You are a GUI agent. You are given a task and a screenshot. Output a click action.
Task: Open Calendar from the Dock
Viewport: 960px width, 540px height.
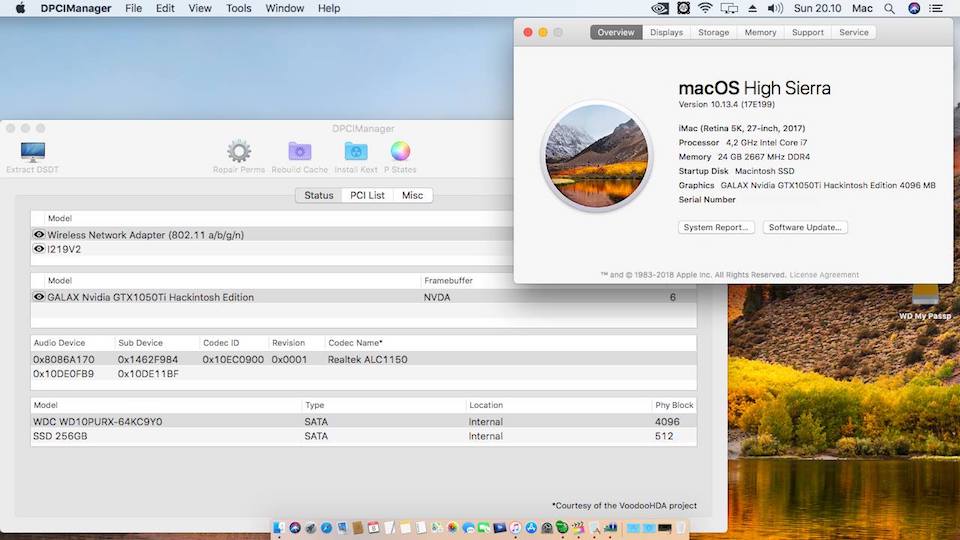pyautogui.click(x=373, y=527)
